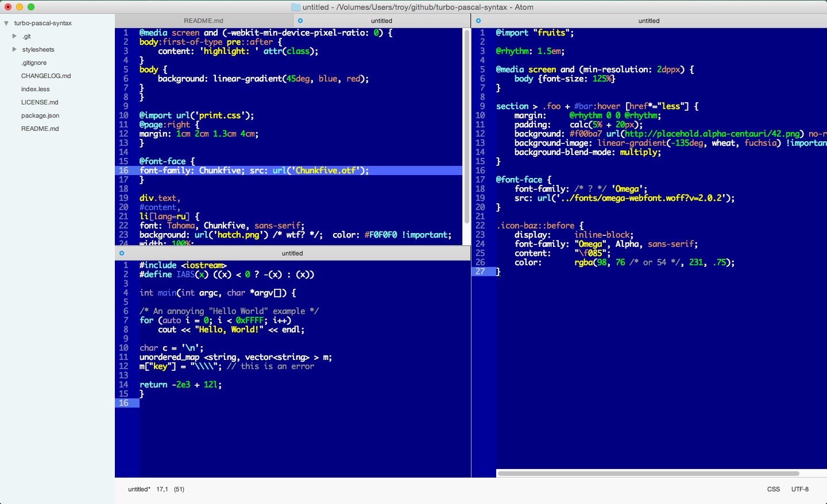The width and height of the screenshot is (827, 504).
Task: Click line number 27 in the right gutter
Action: 480,272
